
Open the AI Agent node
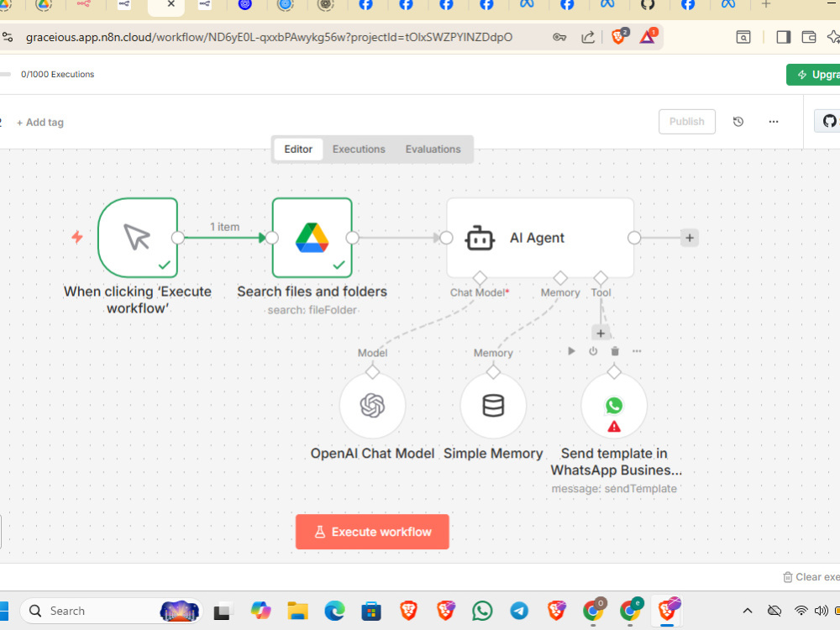[x=540, y=238]
